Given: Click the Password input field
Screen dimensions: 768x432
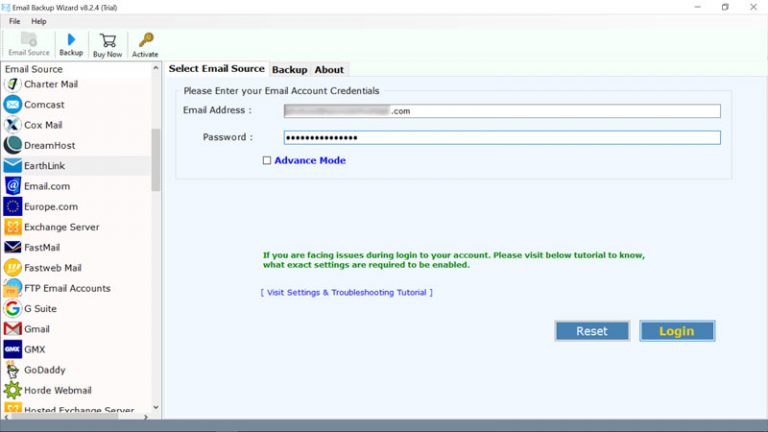Looking at the screenshot, I should tap(502, 138).
